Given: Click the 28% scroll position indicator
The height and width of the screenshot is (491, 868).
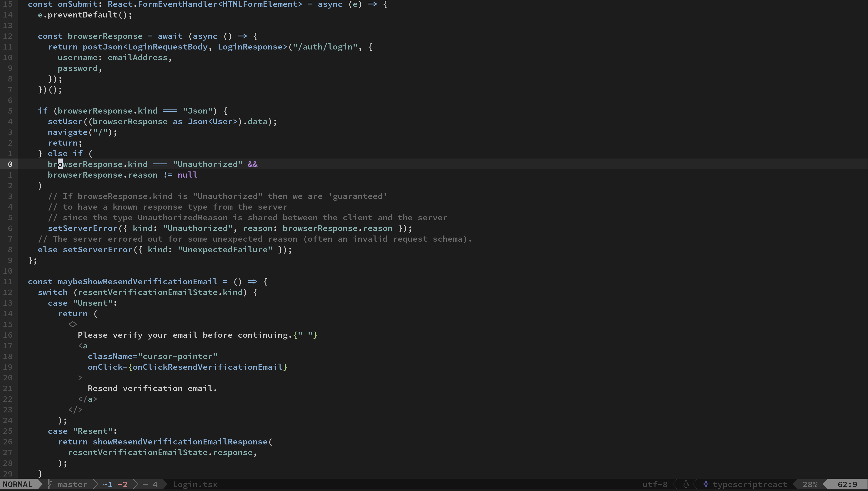Looking at the screenshot, I should click(810, 484).
